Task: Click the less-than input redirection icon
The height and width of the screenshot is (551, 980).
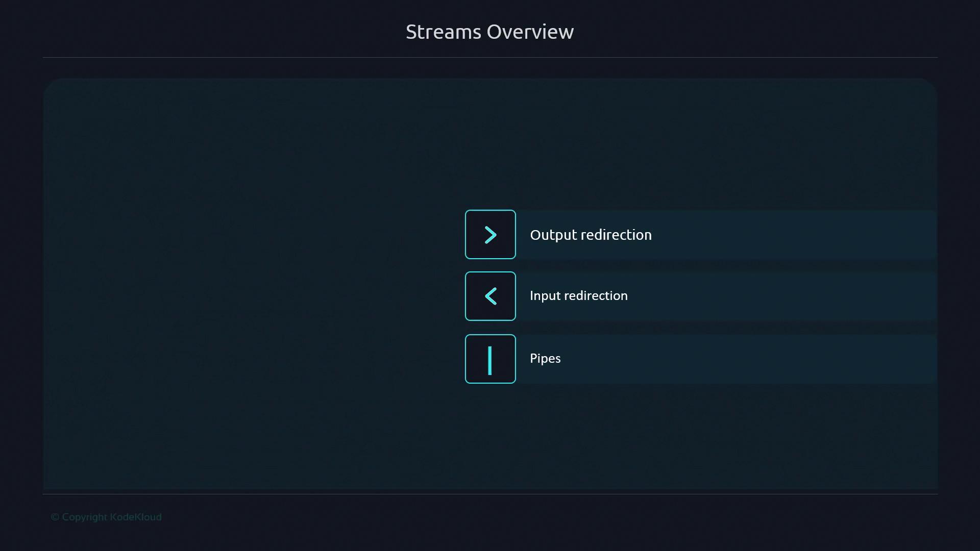Action: pos(490,296)
